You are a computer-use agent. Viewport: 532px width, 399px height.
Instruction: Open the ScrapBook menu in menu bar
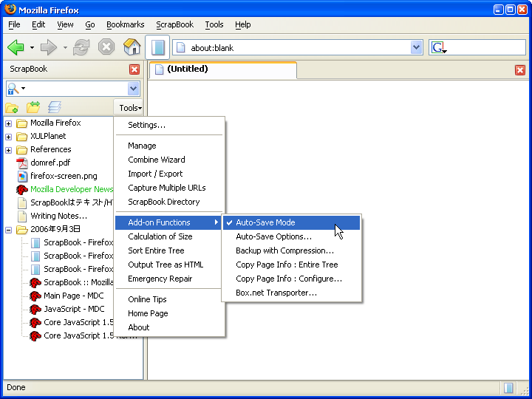pos(174,25)
